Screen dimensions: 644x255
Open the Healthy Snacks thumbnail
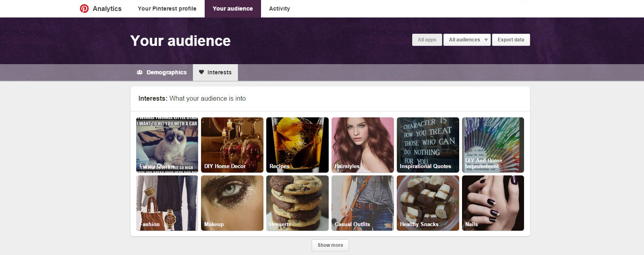pos(428,203)
